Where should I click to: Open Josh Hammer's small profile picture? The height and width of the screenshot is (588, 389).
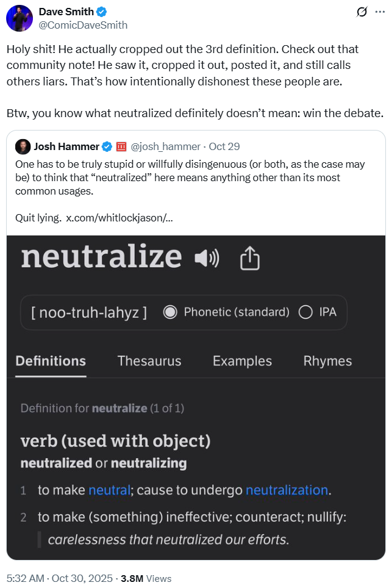[23, 146]
